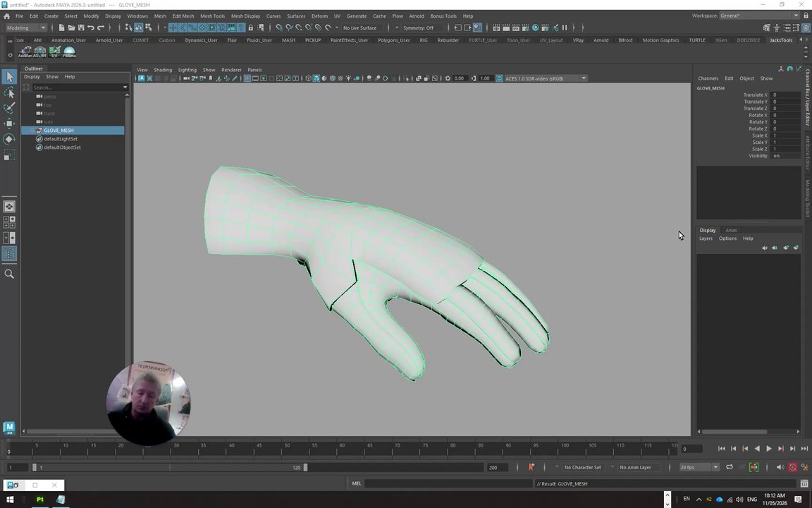
Task: Activate the Paint Selection tool
Action: coord(9,108)
